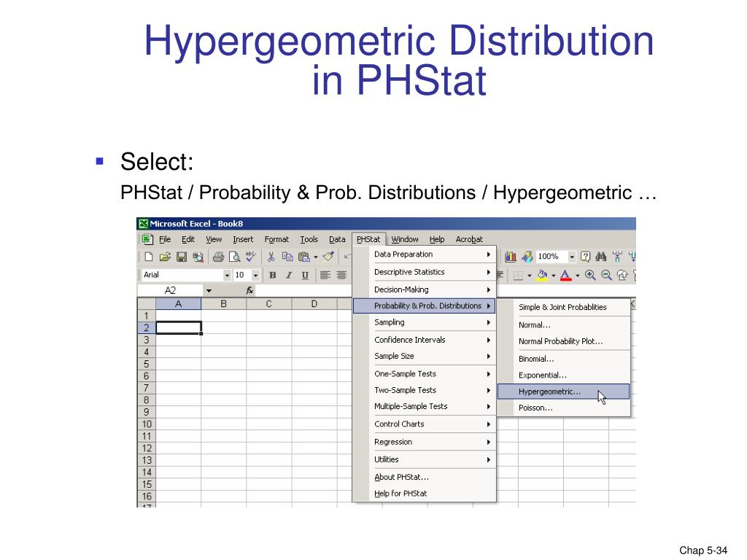
Task: Toggle Bold formatting button
Action: [x=273, y=275]
